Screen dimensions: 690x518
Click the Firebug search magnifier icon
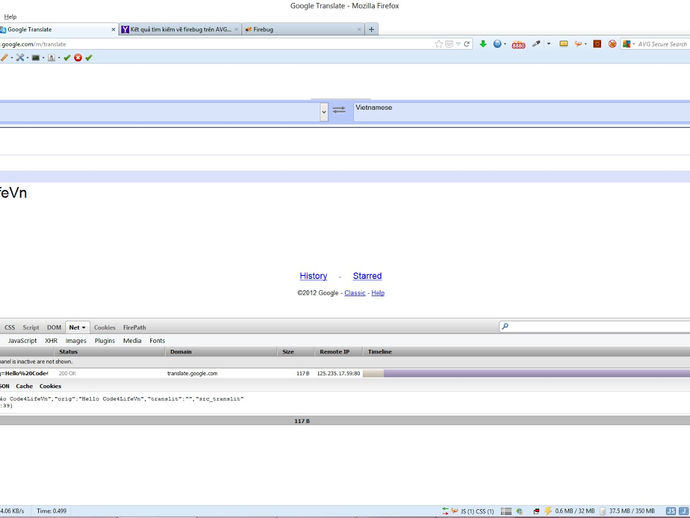coord(505,326)
